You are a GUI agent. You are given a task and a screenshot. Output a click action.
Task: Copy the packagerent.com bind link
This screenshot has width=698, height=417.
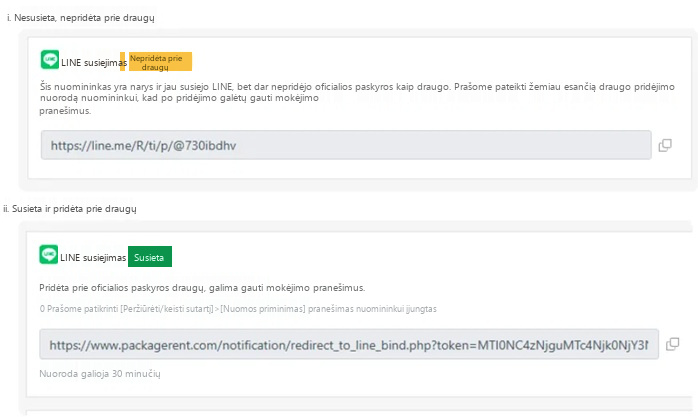click(672, 344)
